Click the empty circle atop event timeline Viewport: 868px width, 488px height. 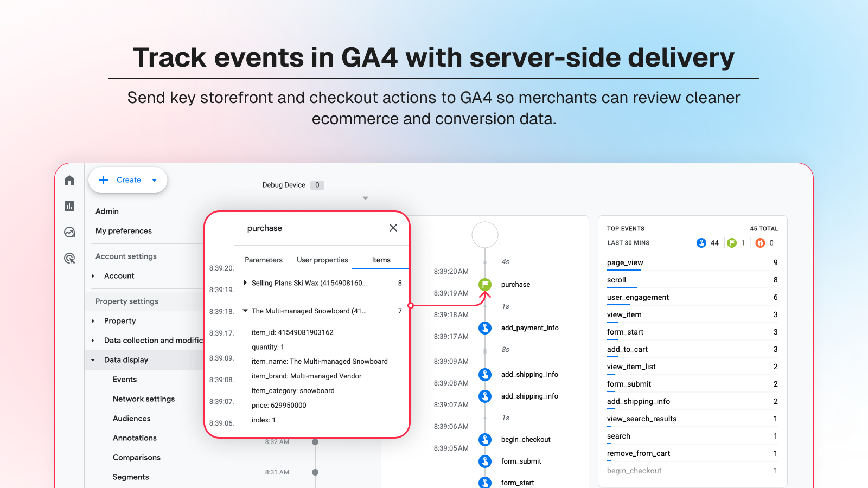coord(485,235)
